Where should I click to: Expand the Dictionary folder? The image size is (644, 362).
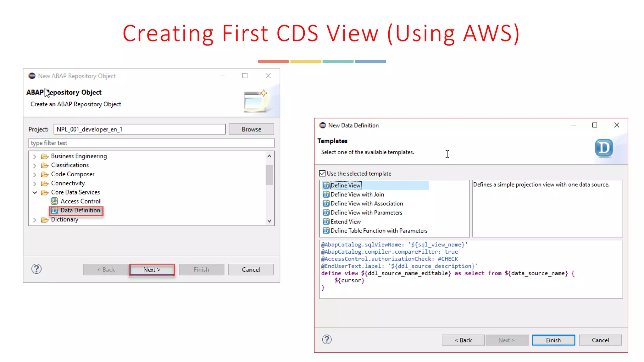point(35,220)
